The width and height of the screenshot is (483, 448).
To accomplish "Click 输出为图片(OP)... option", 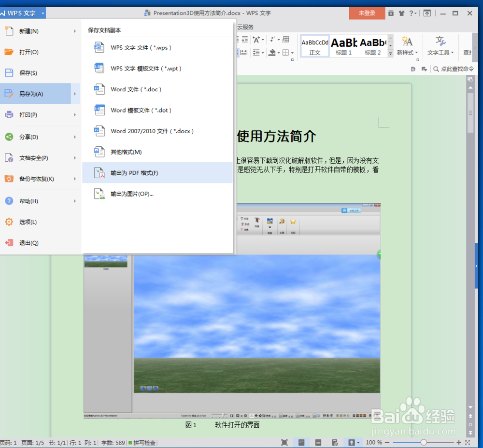I will pos(157,194).
